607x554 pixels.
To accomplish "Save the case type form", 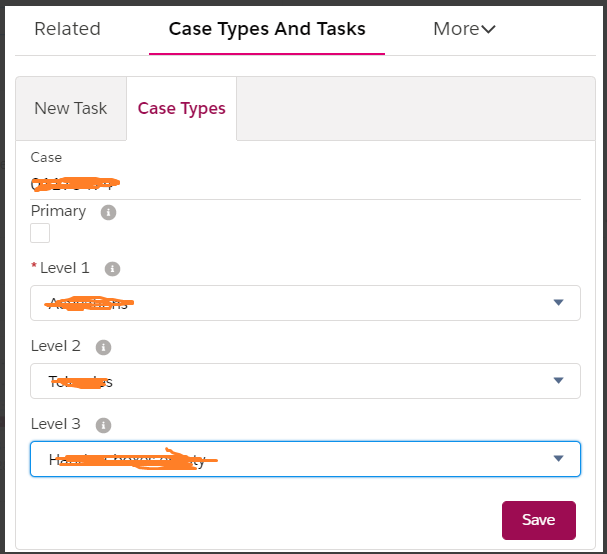I will 538,520.
